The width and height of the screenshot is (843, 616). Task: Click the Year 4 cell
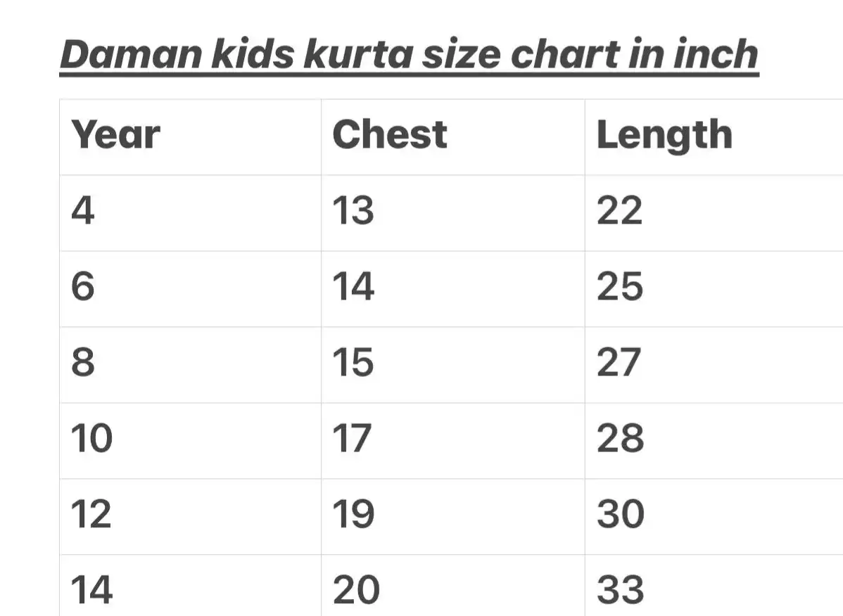coord(82,211)
